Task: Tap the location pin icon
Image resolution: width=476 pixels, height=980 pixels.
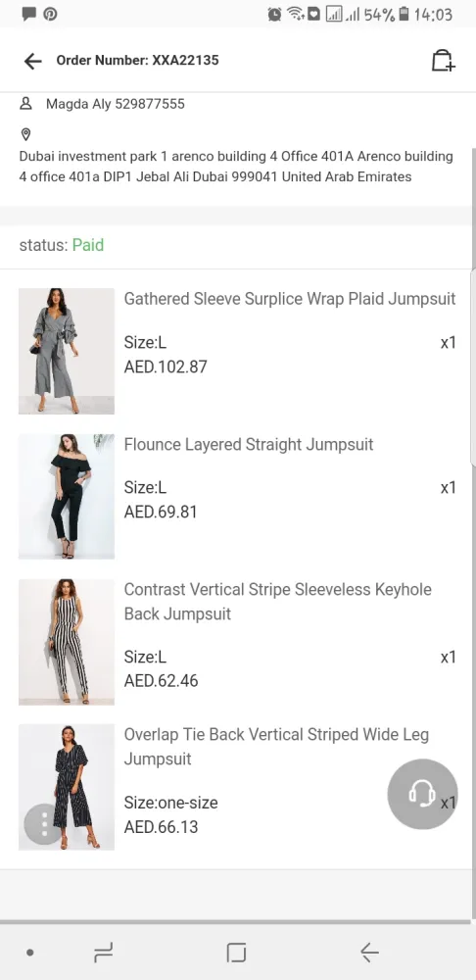Action: coord(25,134)
